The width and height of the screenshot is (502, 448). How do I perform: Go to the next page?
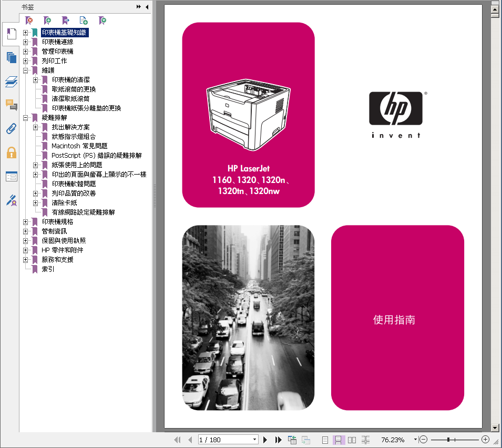tap(265, 440)
